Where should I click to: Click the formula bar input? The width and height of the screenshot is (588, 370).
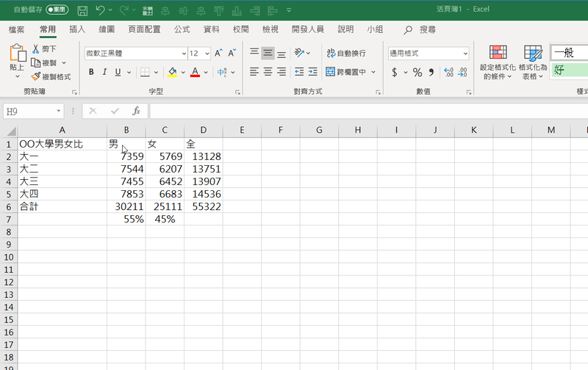tap(369, 112)
